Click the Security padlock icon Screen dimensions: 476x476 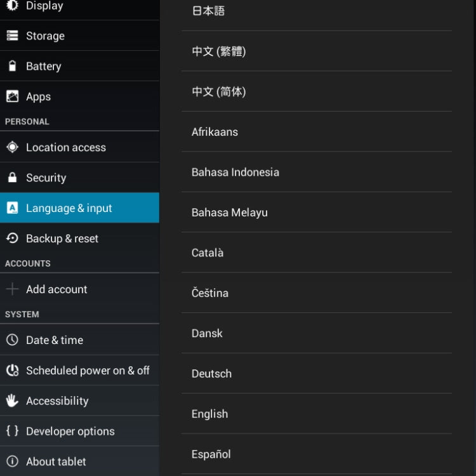pyautogui.click(x=12, y=178)
